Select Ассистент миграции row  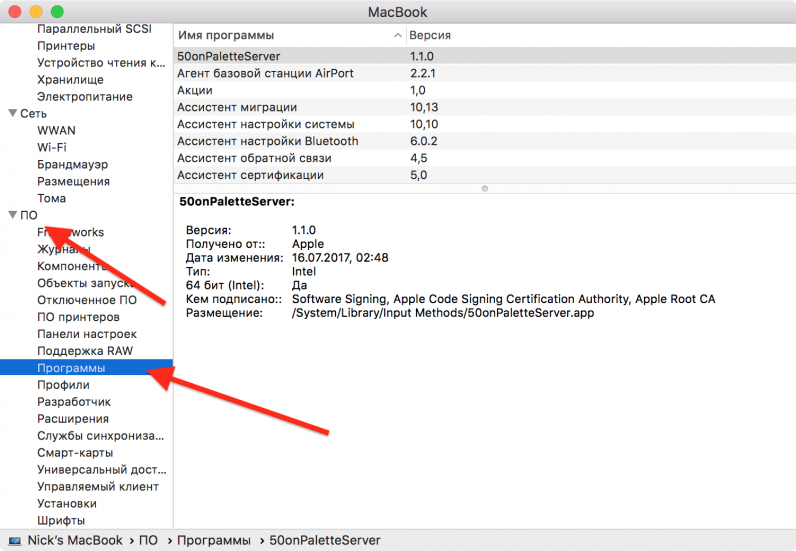[x=485, y=107]
